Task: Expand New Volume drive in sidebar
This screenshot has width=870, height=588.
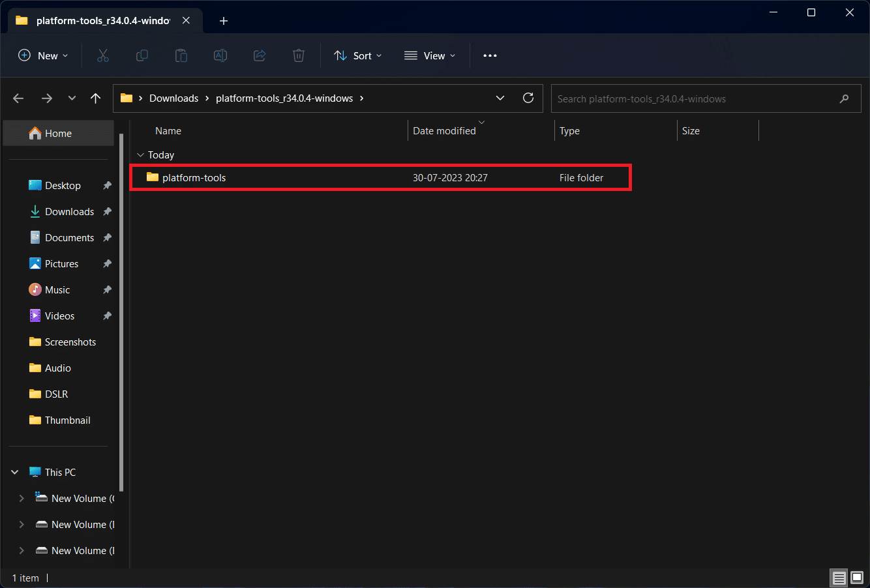Action: [22, 498]
